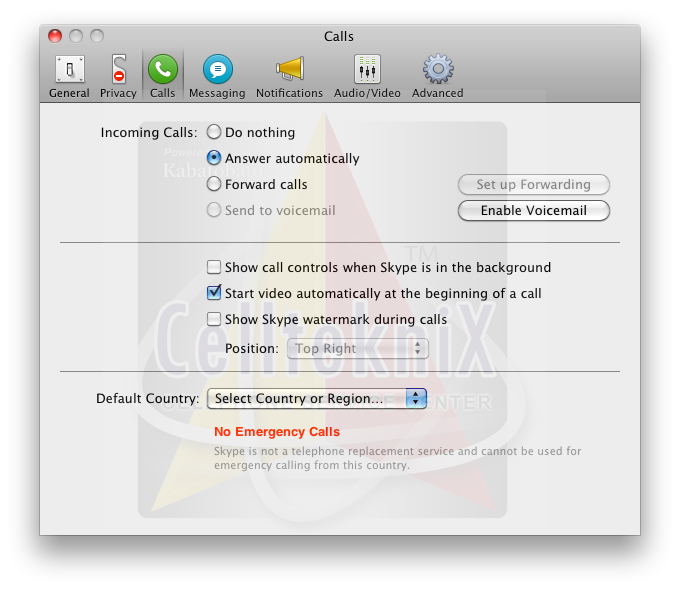Select the Do nothing radio button
The image size is (680, 590).
[214, 132]
